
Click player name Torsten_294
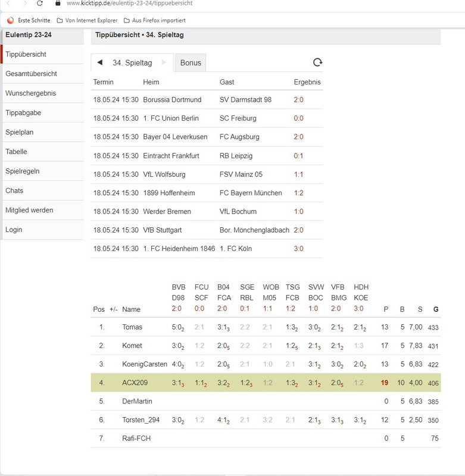coord(141,420)
